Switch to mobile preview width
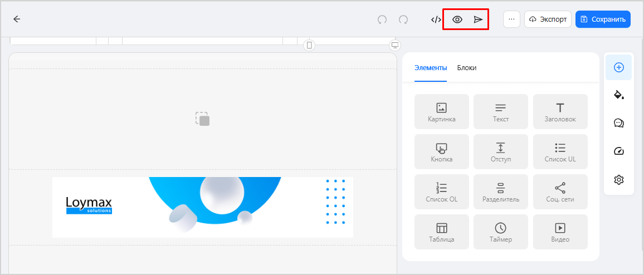Screen dimensions: 644x275 click(310, 45)
